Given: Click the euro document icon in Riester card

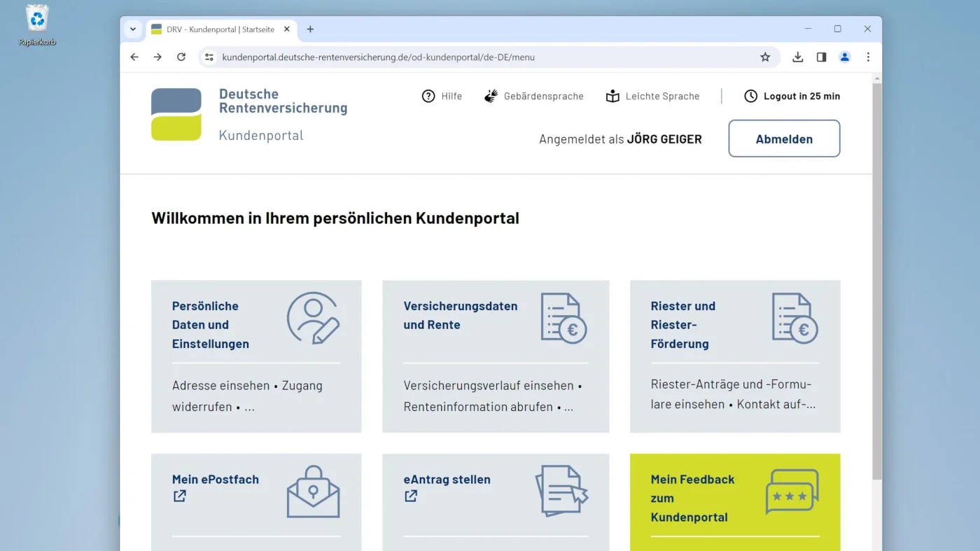Looking at the screenshot, I should click(794, 318).
